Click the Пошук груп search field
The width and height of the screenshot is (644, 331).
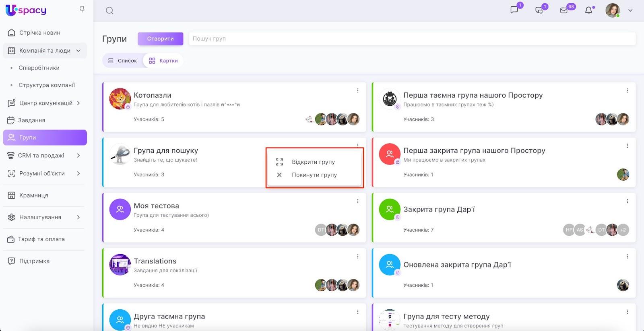[412, 39]
